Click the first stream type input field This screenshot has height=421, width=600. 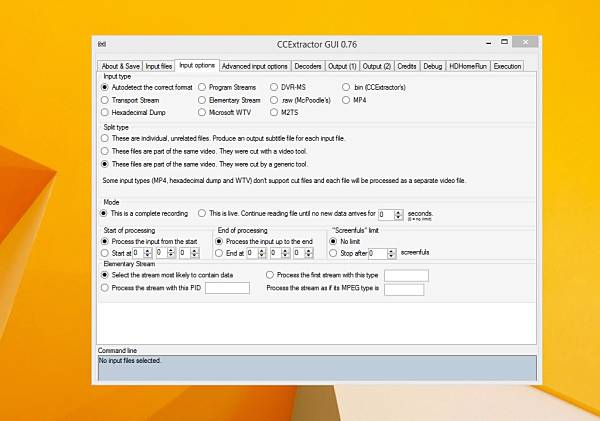pos(406,276)
